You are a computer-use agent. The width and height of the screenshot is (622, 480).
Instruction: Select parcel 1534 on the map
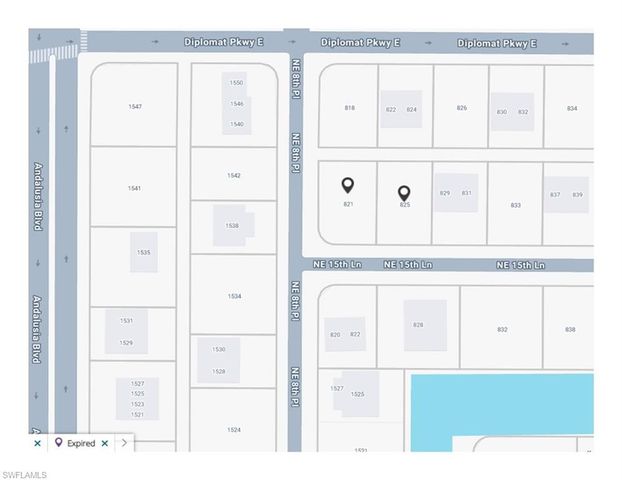(x=233, y=296)
